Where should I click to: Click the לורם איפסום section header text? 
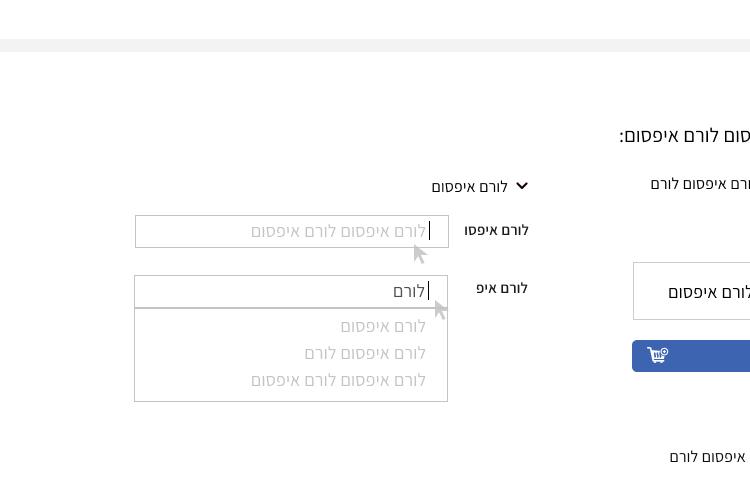point(470,187)
